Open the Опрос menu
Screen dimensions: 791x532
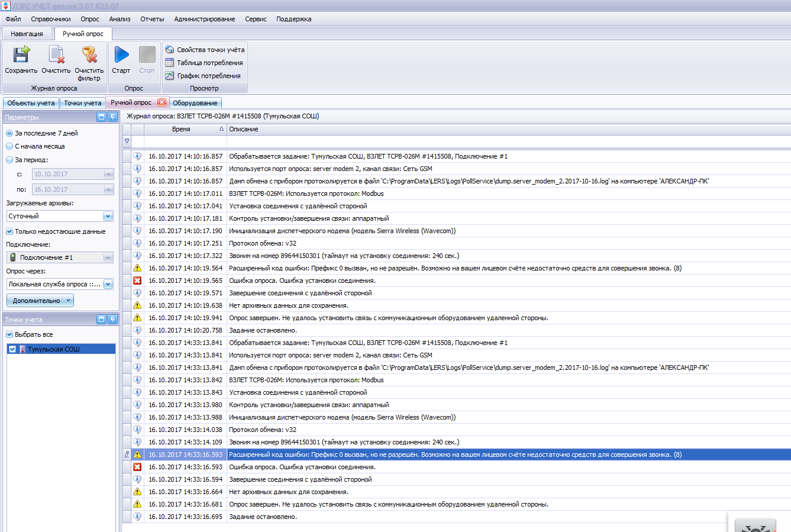(x=90, y=19)
